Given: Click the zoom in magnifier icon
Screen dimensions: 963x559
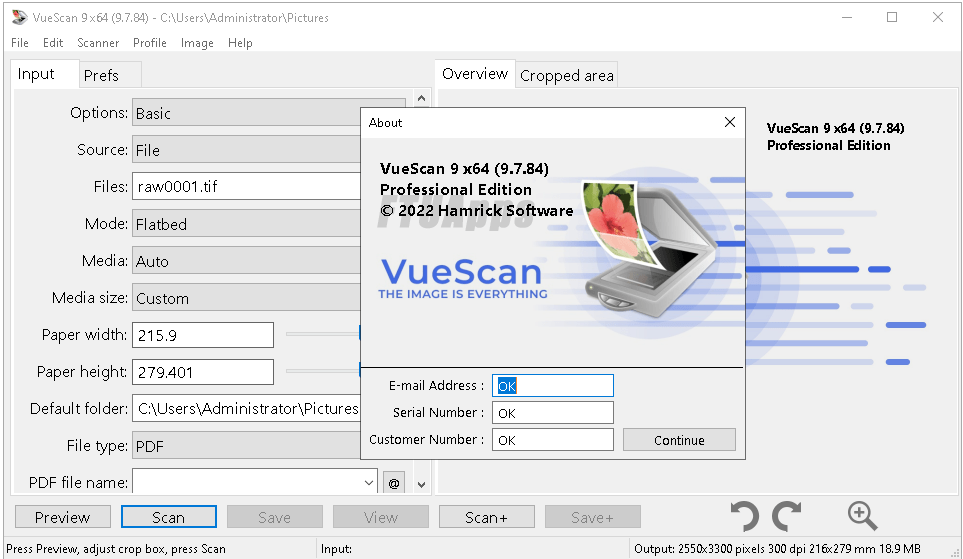Looking at the screenshot, I should click(x=862, y=516).
